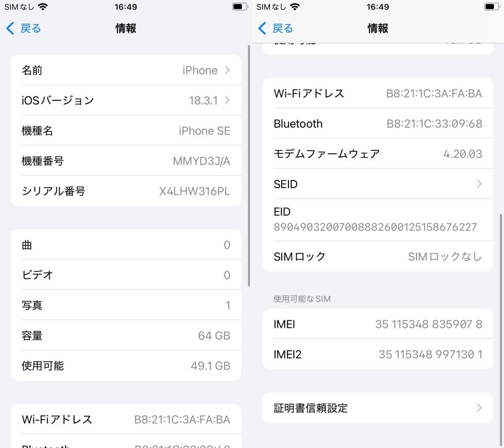This screenshot has height=448, width=504.
Task: Tap model number MMYD3J/A
Action: click(202, 161)
